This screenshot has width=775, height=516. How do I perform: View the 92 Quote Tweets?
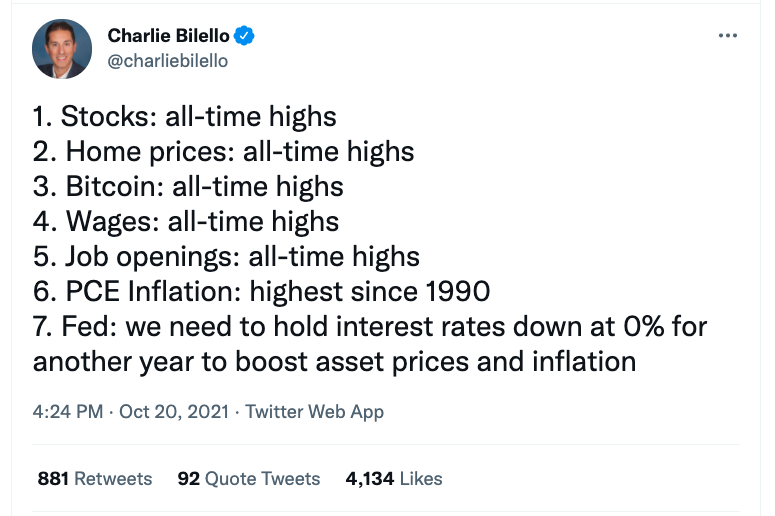[249, 479]
